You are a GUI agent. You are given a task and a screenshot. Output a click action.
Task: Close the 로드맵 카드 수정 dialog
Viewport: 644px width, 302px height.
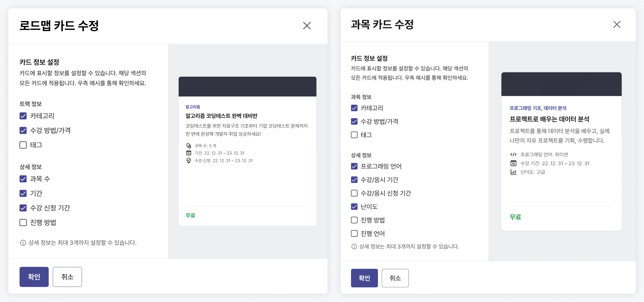coord(307,26)
